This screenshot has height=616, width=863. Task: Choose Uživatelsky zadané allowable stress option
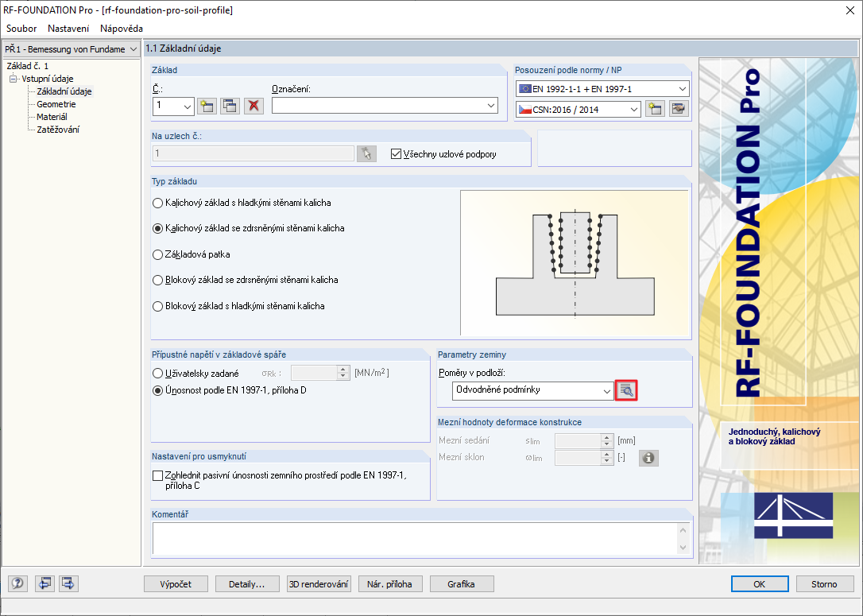coord(158,374)
